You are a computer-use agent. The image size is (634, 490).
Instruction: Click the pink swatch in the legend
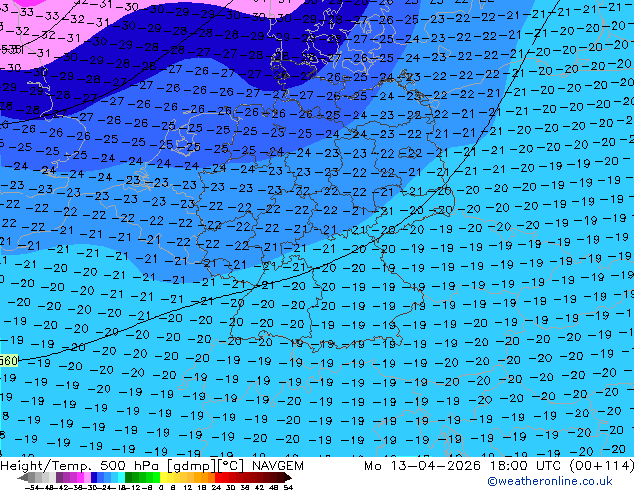87,478
